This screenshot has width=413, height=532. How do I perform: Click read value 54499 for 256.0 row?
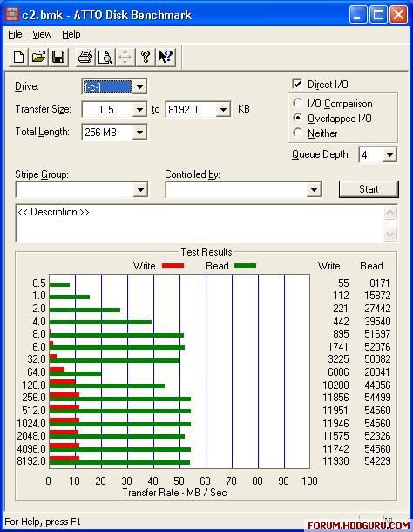pyautogui.click(x=377, y=398)
